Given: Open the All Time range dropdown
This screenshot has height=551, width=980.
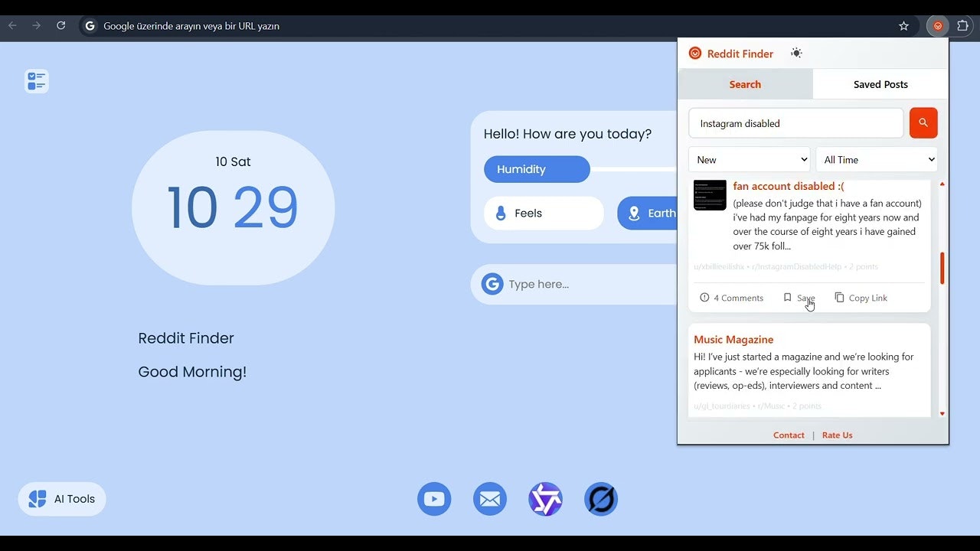Looking at the screenshot, I should pyautogui.click(x=877, y=160).
